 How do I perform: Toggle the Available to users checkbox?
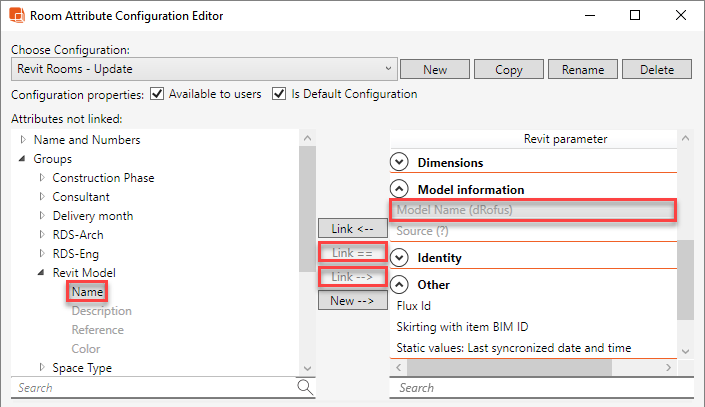[156, 94]
